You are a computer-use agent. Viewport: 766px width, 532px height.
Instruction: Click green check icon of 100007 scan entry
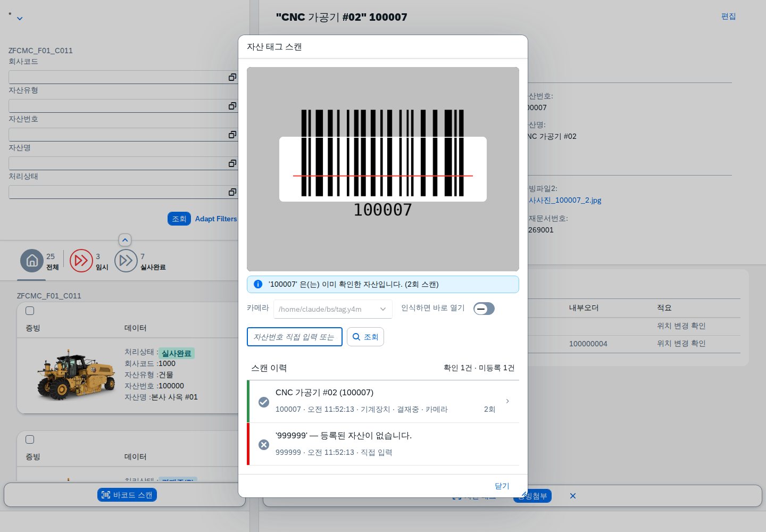[263, 402]
